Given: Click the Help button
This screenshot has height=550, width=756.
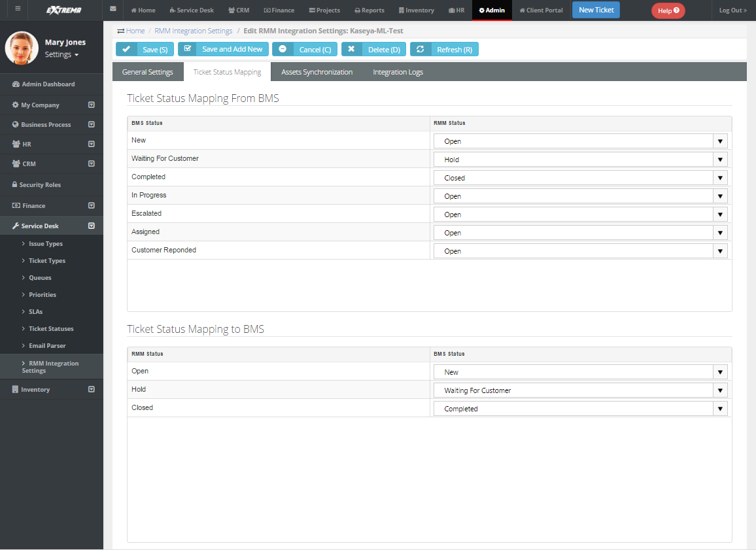Looking at the screenshot, I should [668, 10].
